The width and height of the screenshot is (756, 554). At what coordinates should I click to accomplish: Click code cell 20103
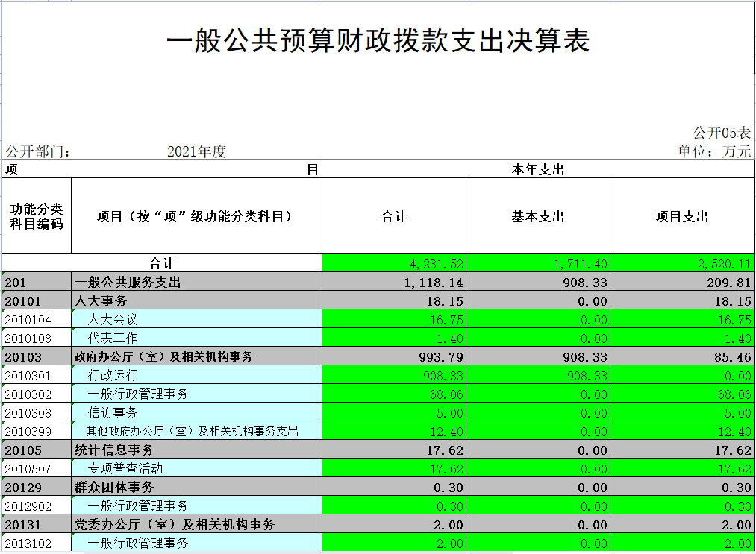(37, 356)
